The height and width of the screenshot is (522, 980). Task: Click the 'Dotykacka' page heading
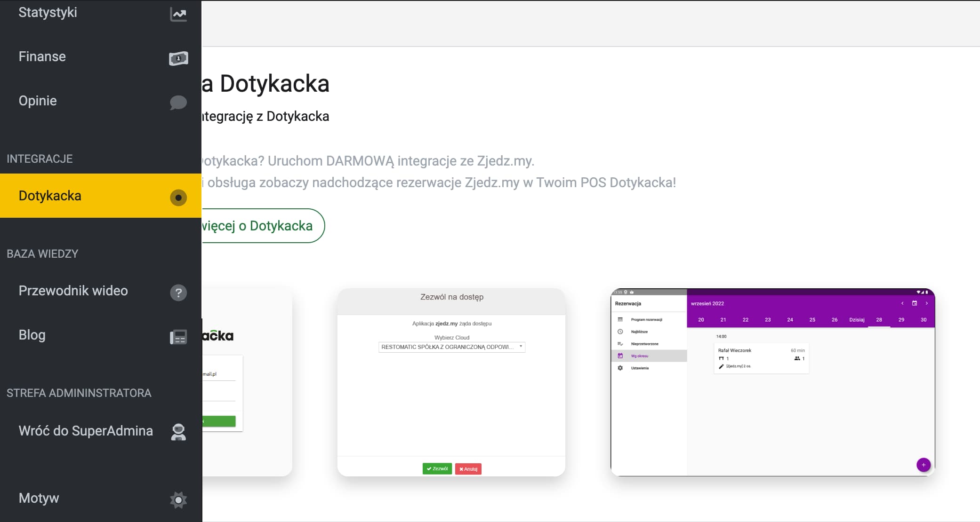[265, 84]
